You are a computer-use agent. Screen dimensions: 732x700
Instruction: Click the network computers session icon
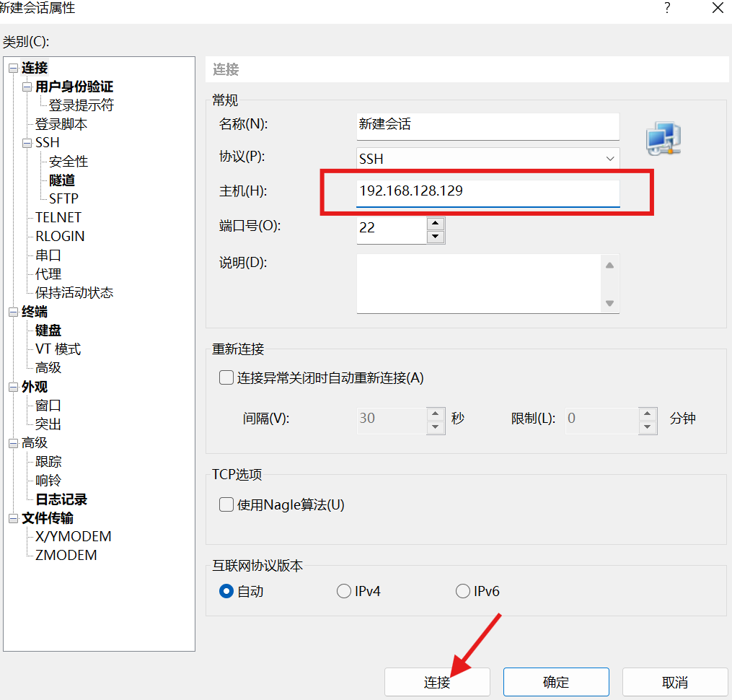coord(663,139)
